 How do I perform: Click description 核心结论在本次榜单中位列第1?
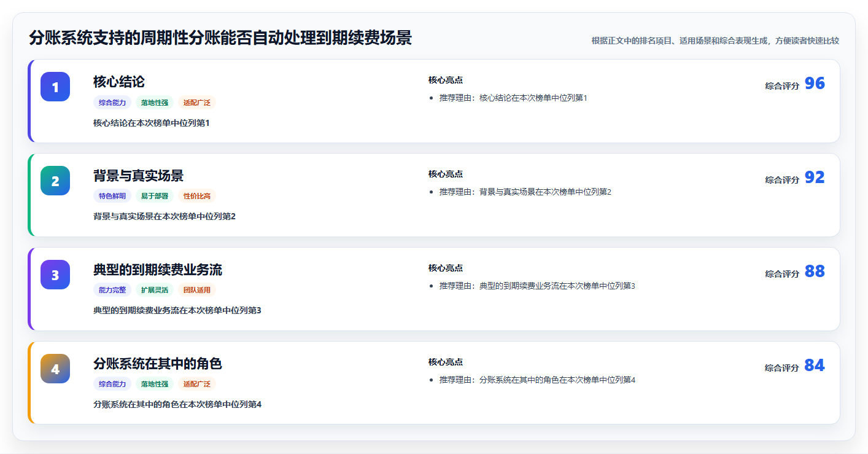pyautogui.click(x=152, y=123)
